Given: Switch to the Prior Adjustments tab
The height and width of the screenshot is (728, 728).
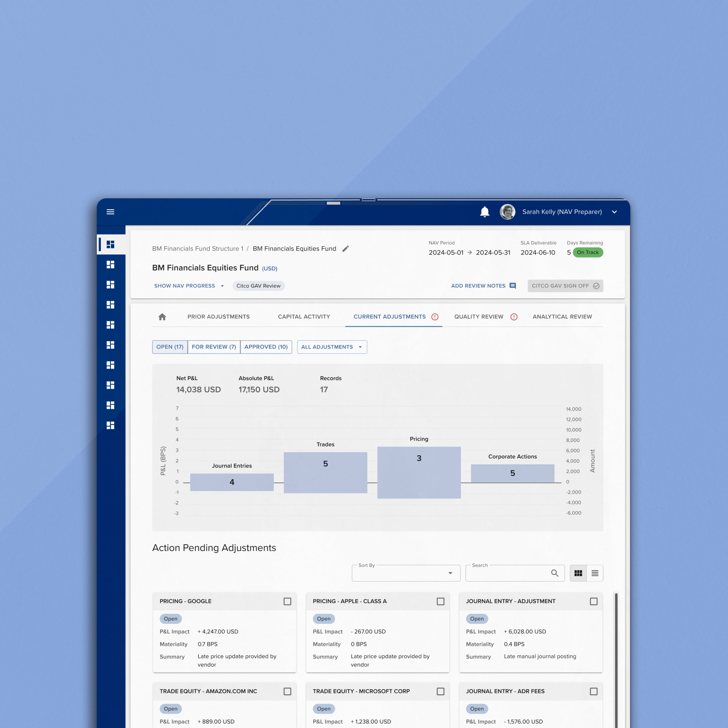Looking at the screenshot, I should (219, 317).
